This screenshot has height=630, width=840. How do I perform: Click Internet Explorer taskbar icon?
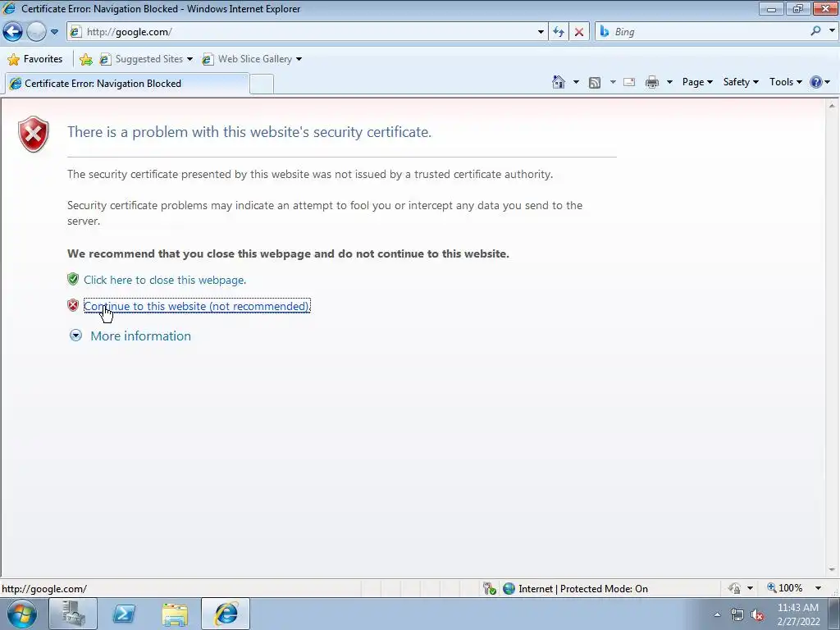point(226,614)
